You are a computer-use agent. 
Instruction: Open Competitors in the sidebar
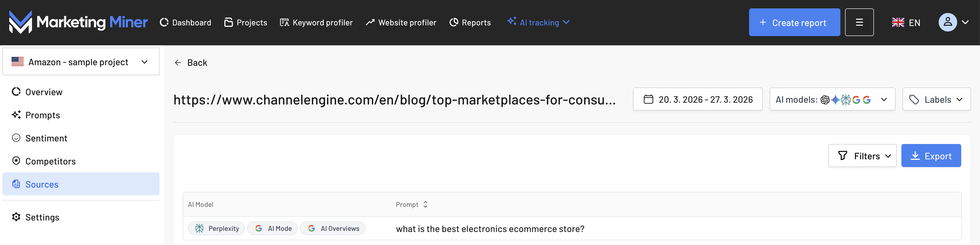[50, 161]
